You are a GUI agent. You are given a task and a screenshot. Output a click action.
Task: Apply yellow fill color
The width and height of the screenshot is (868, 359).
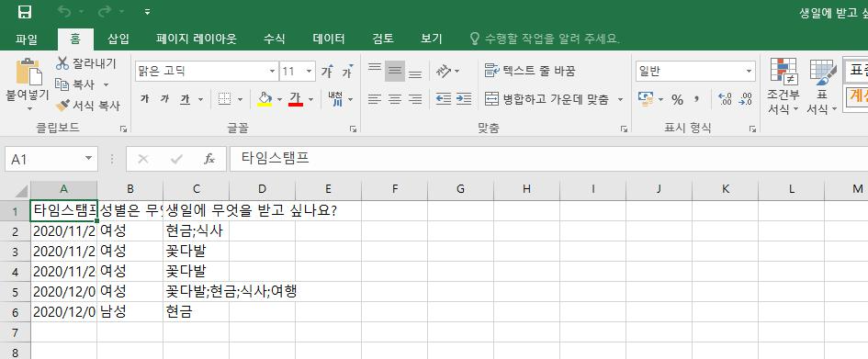[x=265, y=99]
